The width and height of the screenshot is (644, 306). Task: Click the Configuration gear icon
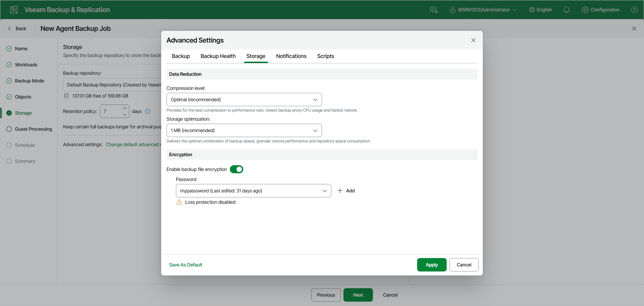[585, 10]
